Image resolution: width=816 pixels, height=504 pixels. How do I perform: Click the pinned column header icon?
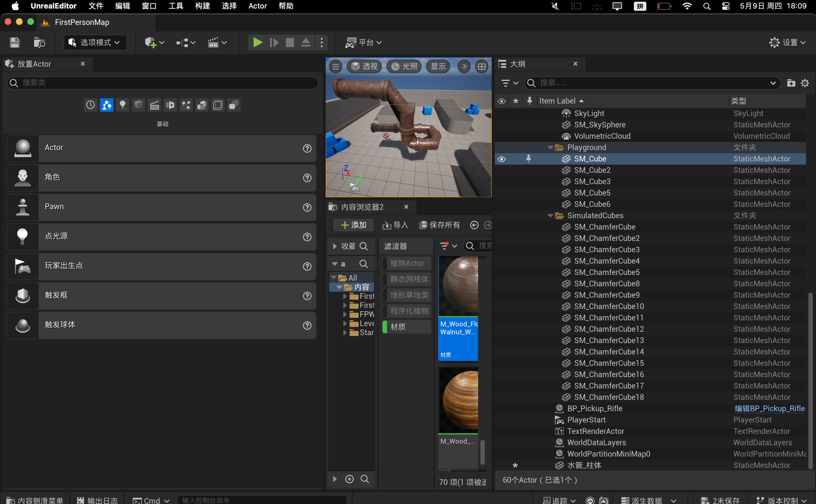point(530,101)
